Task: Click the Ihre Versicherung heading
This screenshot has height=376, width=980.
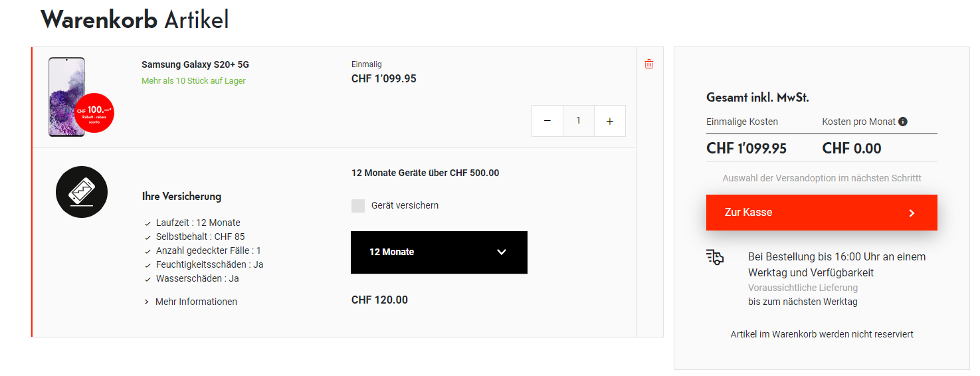Action: point(181,197)
